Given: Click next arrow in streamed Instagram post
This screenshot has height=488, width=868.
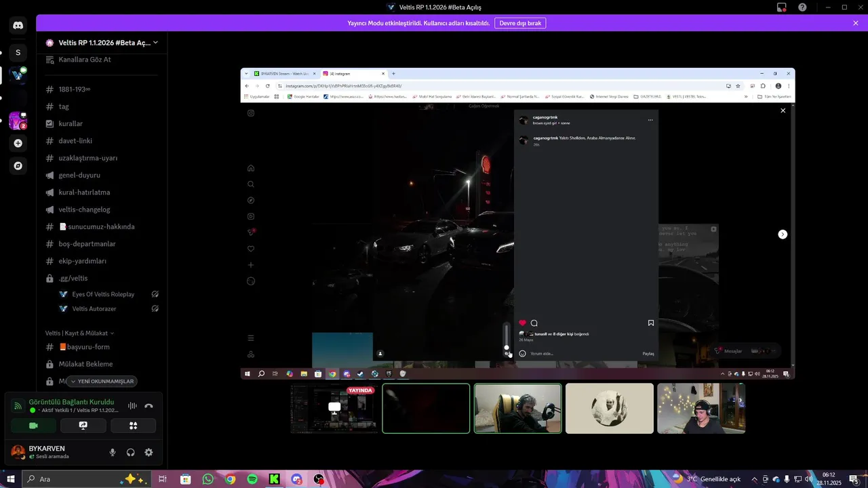Looking at the screenshot, I should (x=783, y=234).
